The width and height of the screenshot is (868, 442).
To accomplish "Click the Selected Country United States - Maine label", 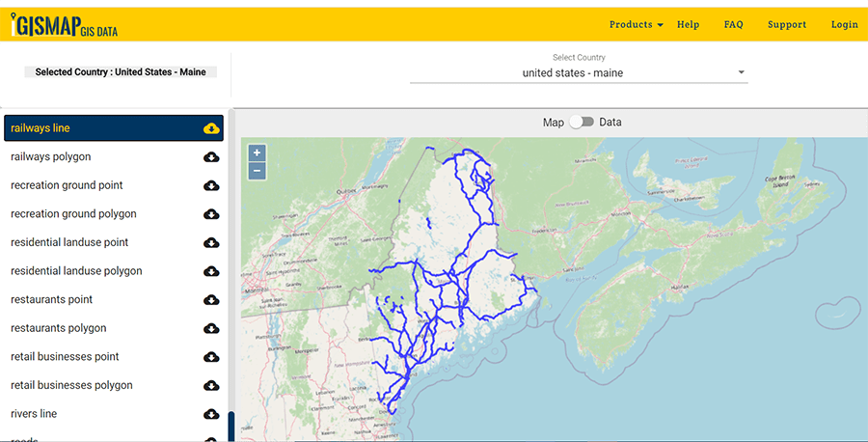I will (121, 72).
